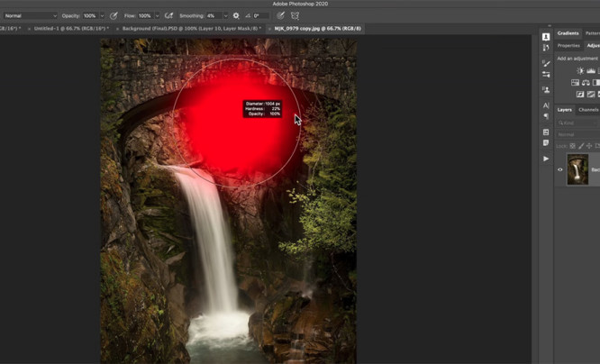600x364 pixels.
Task: Click the brush angle 0° field
Action: (260, 15)
